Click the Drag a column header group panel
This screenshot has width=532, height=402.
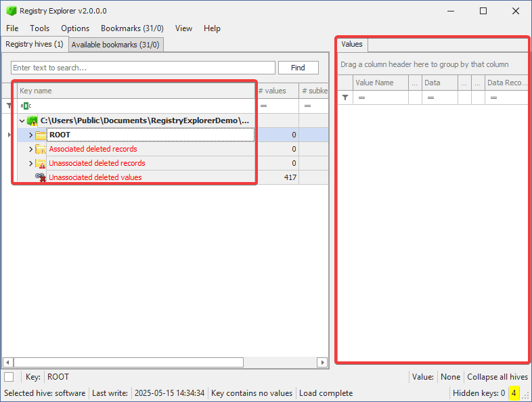pos(433,64)
